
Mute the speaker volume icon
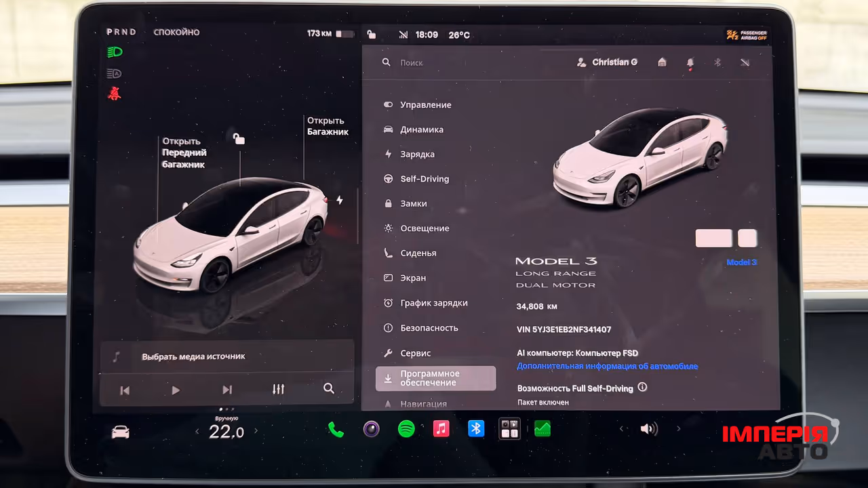pyautogui.click(x=649, y=429)
